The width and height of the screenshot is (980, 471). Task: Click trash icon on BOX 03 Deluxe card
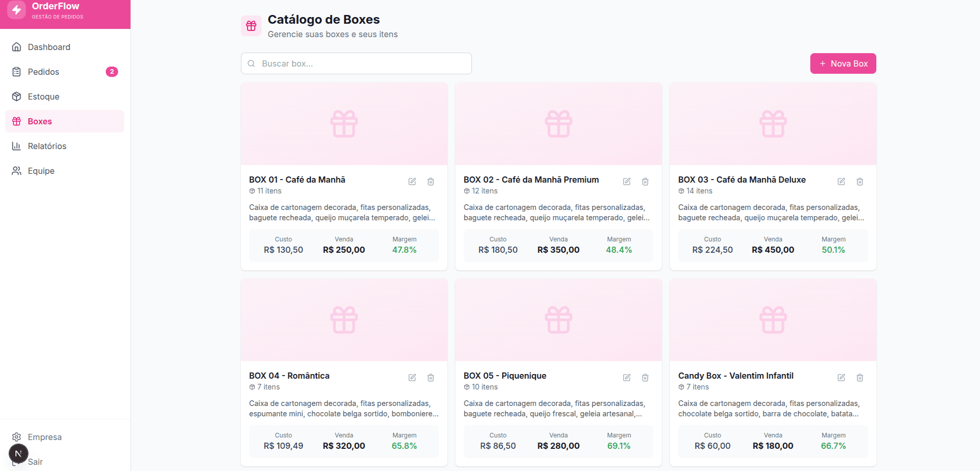[860, 182]
